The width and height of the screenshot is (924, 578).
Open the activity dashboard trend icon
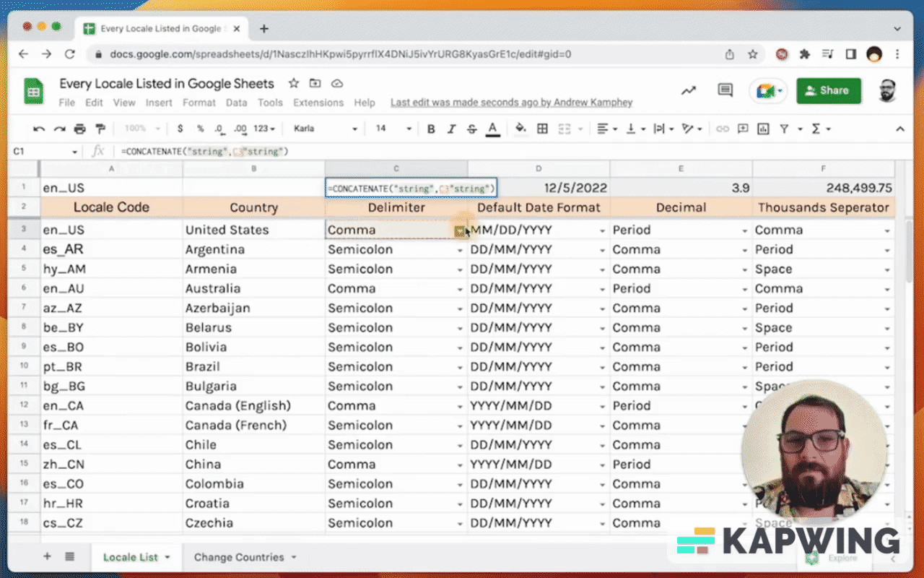[688, 90]
